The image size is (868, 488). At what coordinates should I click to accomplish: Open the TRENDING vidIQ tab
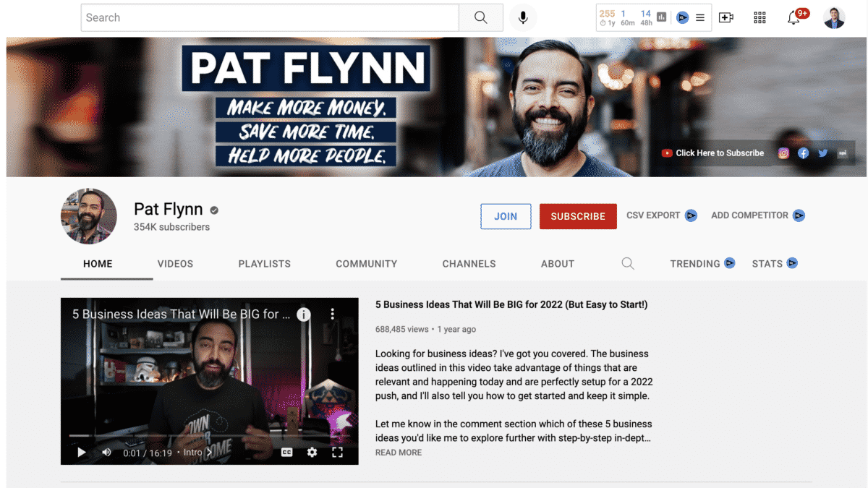coord(702,264)
